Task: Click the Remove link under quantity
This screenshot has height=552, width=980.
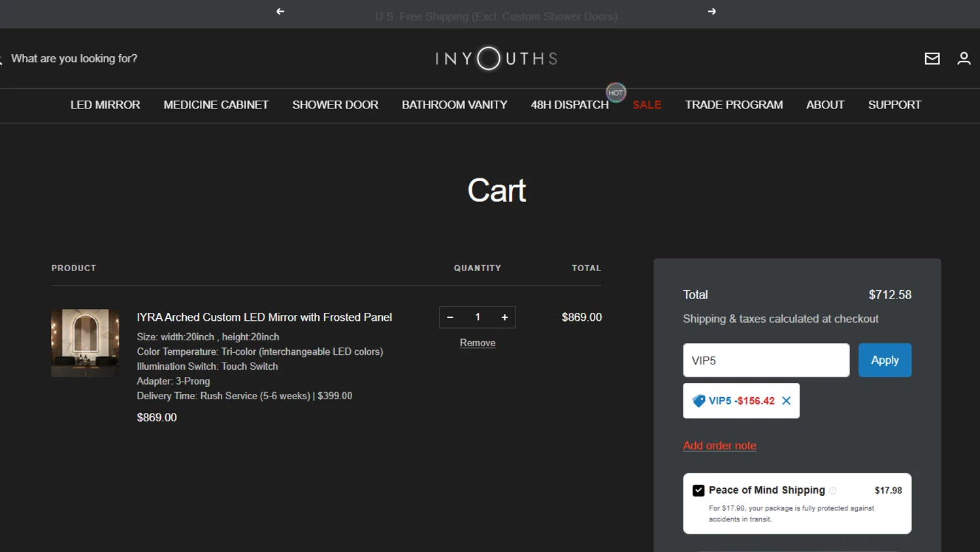Action: click(x=478, y=343)
